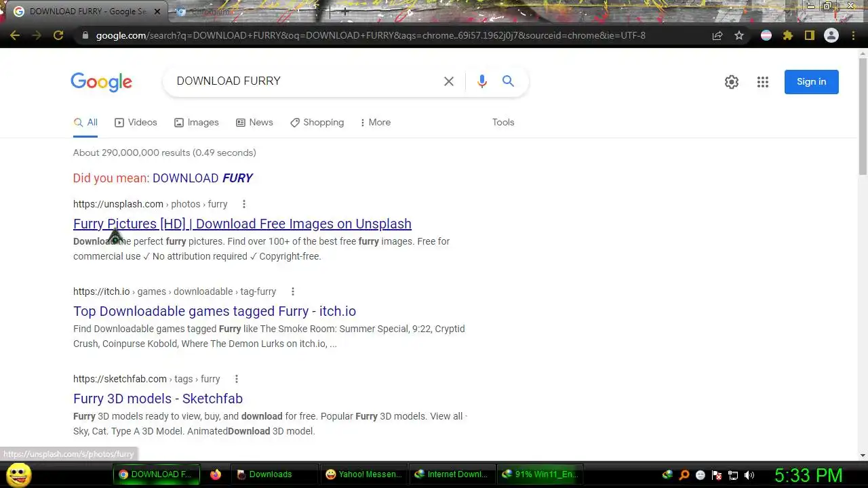
Task: Open the extensions puzzle piece menu
Action: (x=787, y=35)
